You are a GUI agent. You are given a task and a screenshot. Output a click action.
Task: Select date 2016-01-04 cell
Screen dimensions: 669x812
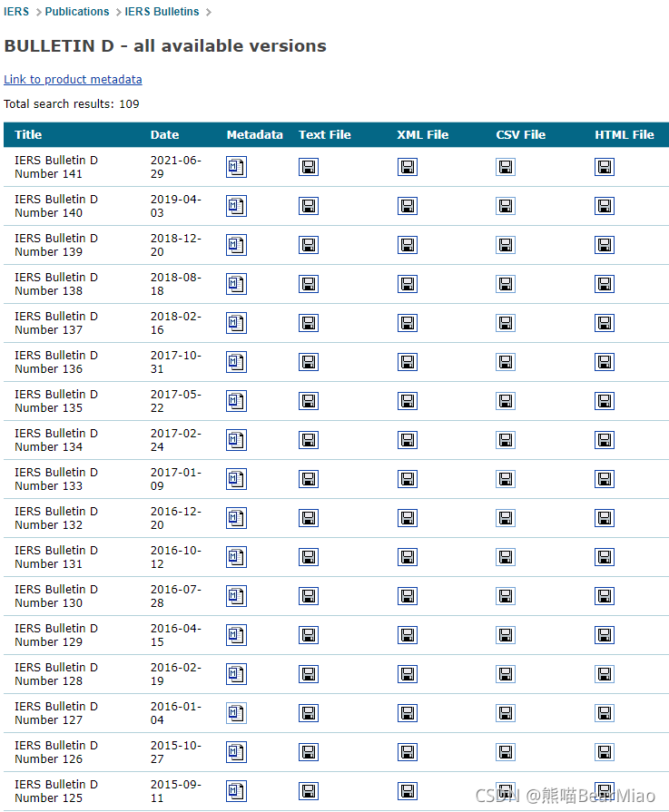[x=176, y=713]
